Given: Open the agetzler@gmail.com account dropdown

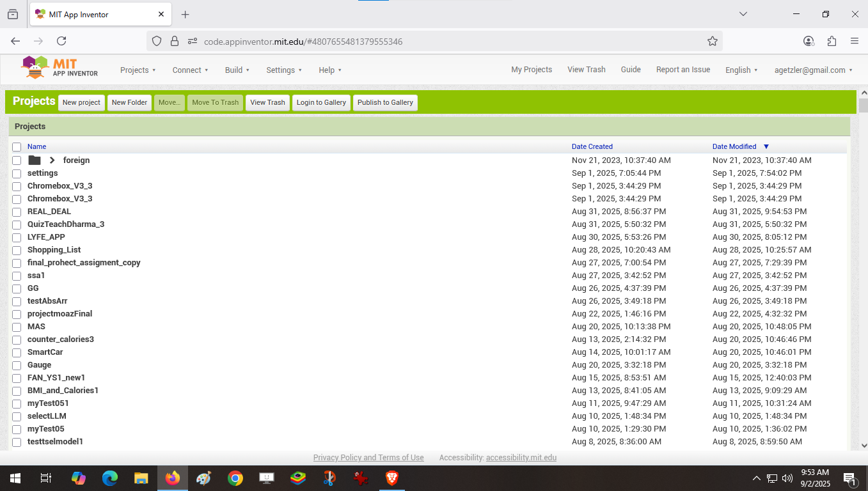Looking at the screenshot, I should [813, 70].
